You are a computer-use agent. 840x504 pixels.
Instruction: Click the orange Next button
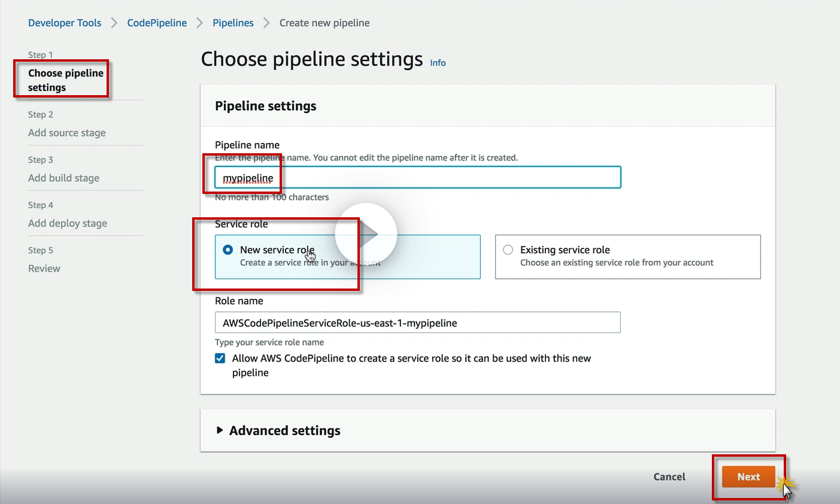coord(748,477)
